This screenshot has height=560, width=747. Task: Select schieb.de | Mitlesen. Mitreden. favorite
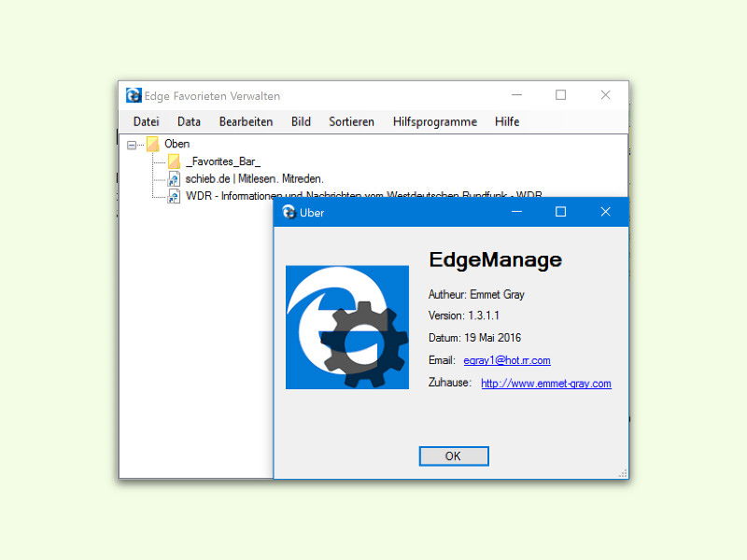pos(254,179)
